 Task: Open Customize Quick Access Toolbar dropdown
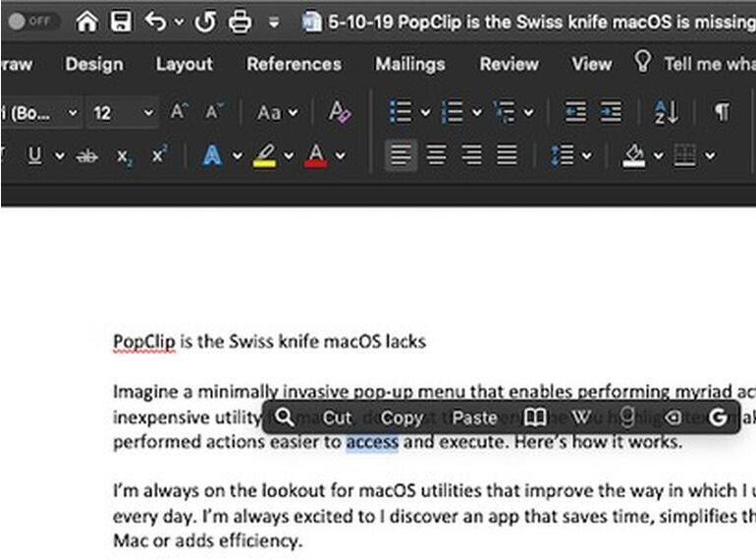[274, 23]
